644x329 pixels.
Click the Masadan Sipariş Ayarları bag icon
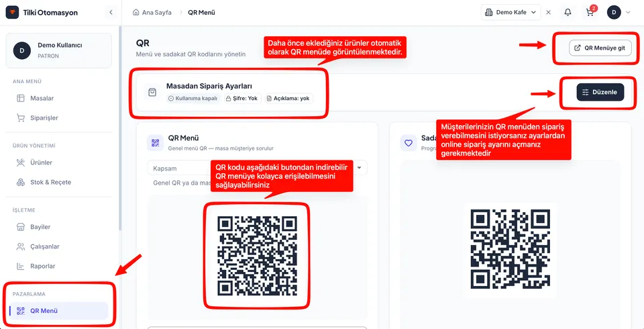pyautogui.click(x=152, y=93)
